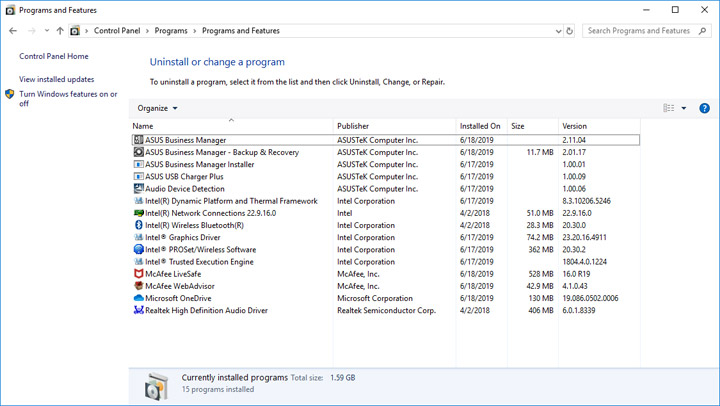Expand the address bar history dropdown
The width and height of the screenshot is (720, 406).
558,31
